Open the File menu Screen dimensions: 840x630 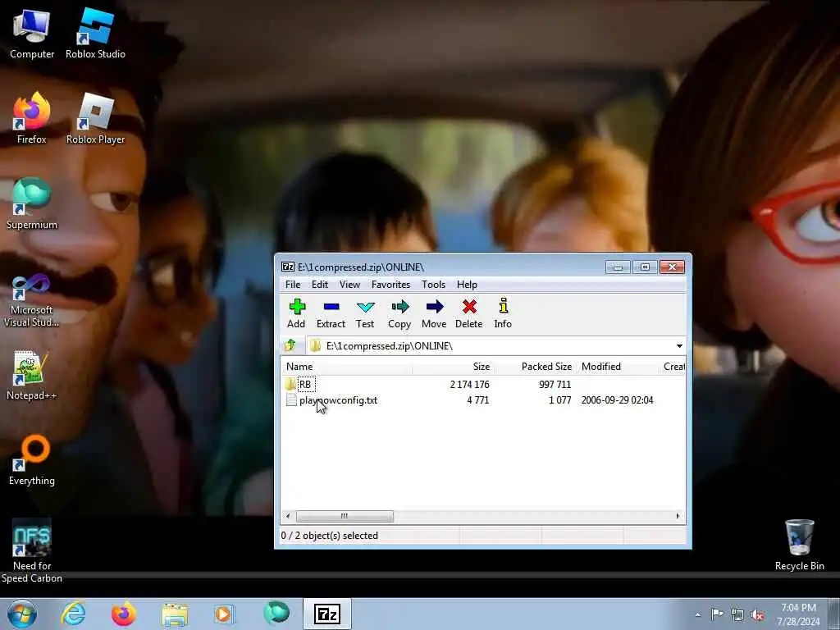293,285
